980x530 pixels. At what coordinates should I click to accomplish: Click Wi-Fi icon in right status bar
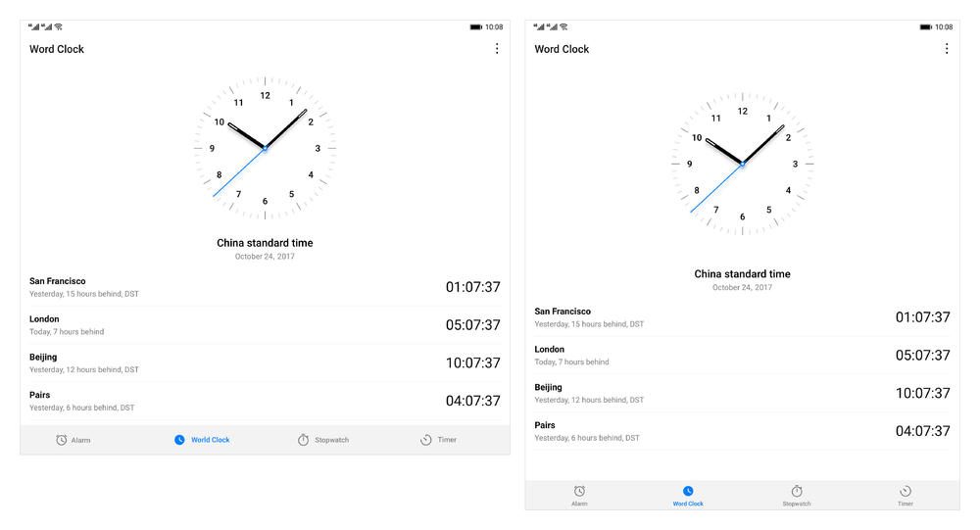click(563, 26)
